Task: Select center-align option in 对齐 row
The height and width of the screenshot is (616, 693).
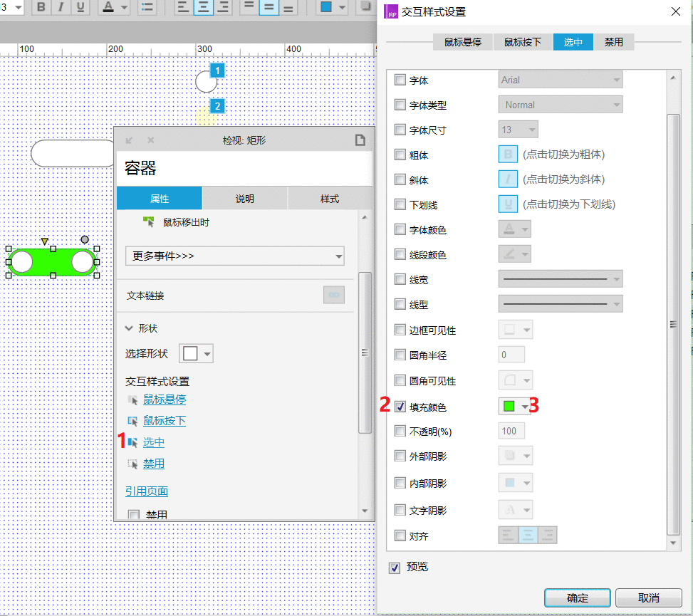Action: [528, 535]
